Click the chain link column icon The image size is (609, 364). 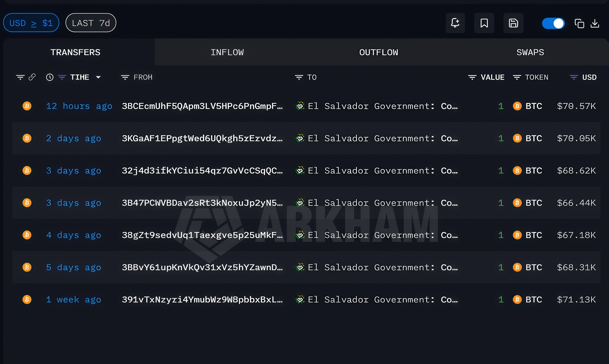(32, 77)
